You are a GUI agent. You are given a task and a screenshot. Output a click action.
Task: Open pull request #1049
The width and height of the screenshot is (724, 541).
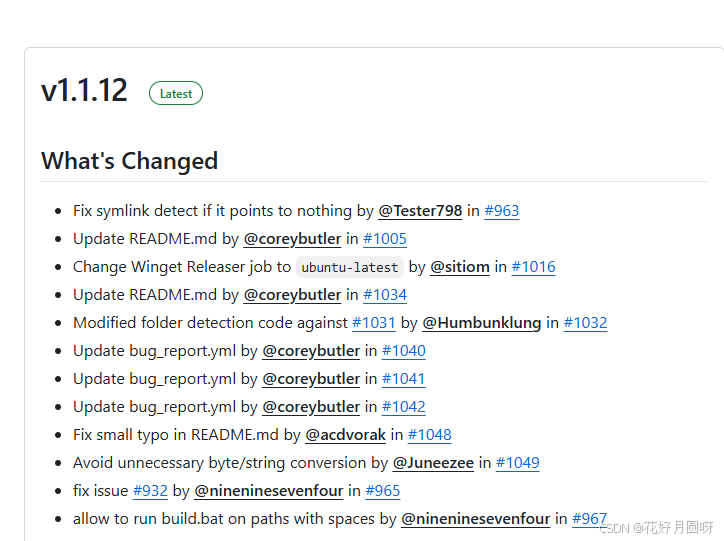pyautogui.click(x=518, y=463)
